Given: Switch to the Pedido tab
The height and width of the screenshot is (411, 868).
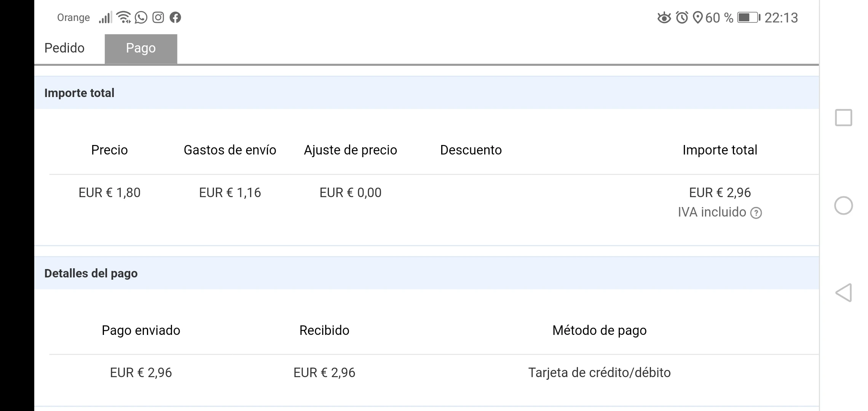Looking at the screenshot, I should point(64,48).
